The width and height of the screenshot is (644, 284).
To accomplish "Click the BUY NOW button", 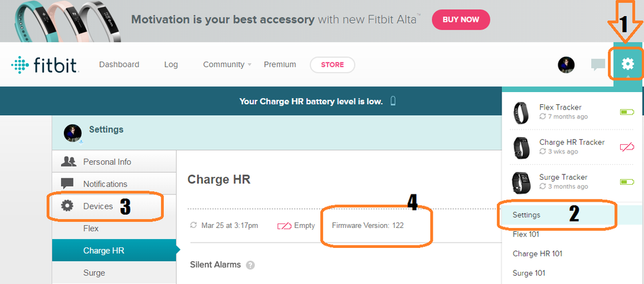I will pyautogui.click(x=461, y=20).
